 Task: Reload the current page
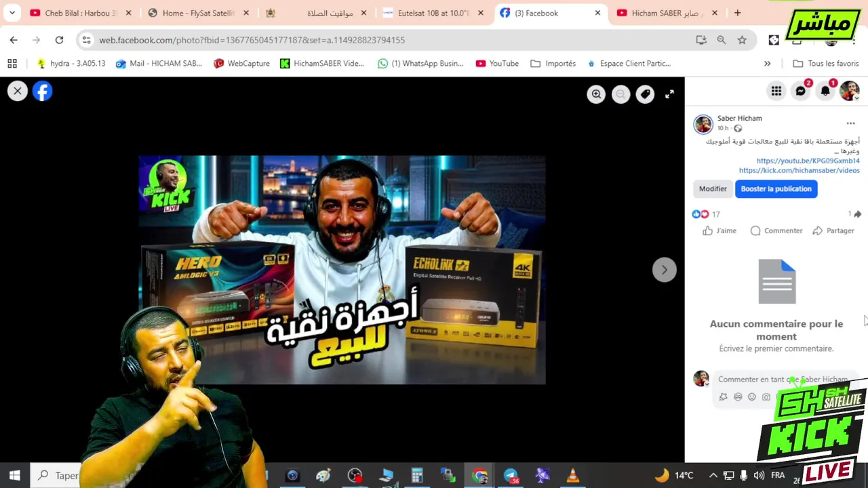click(x=59, y=40)
